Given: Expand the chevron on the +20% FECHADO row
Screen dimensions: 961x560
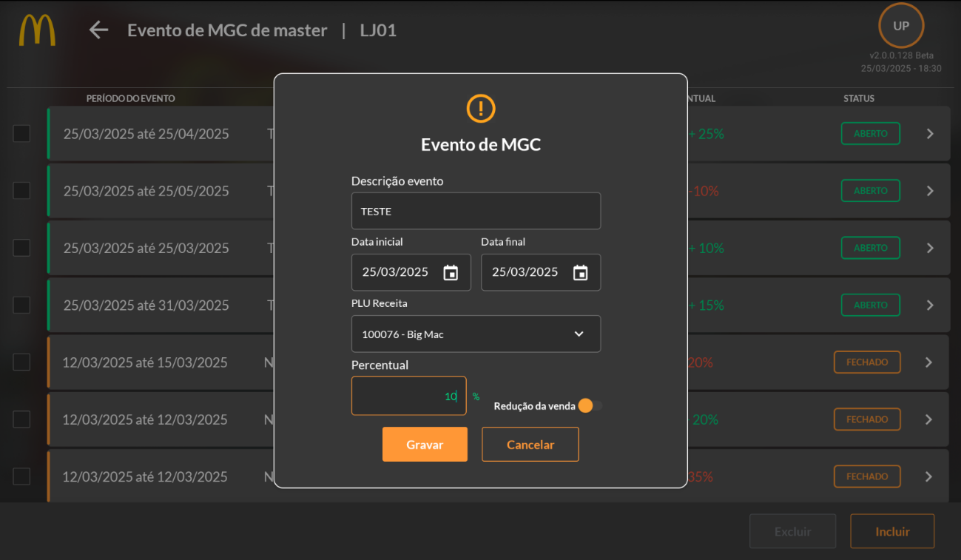Looking at the screenshot, I should click(929, 419).
